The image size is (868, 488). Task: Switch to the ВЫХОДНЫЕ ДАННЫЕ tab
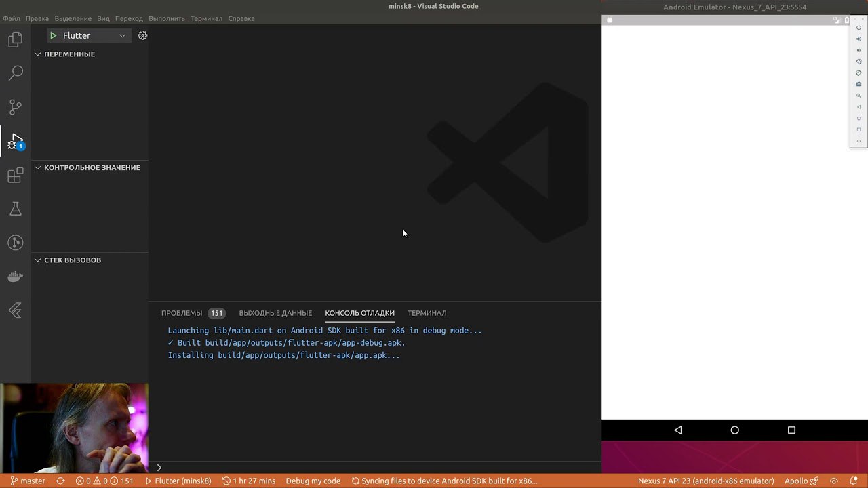click(x=275, y=313)
